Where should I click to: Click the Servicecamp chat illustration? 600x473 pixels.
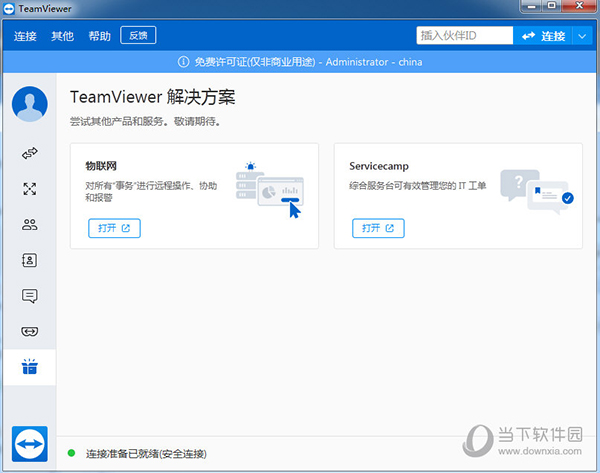[537, 191]
